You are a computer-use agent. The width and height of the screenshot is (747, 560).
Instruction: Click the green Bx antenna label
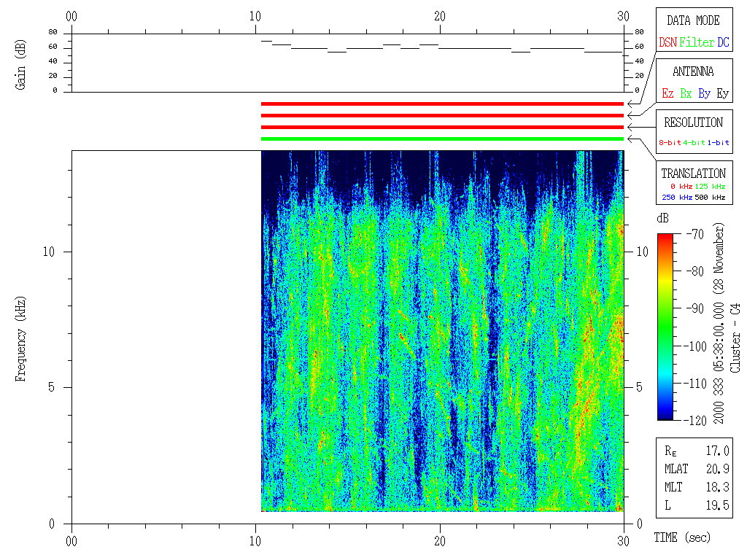click(x=686, y=94)
